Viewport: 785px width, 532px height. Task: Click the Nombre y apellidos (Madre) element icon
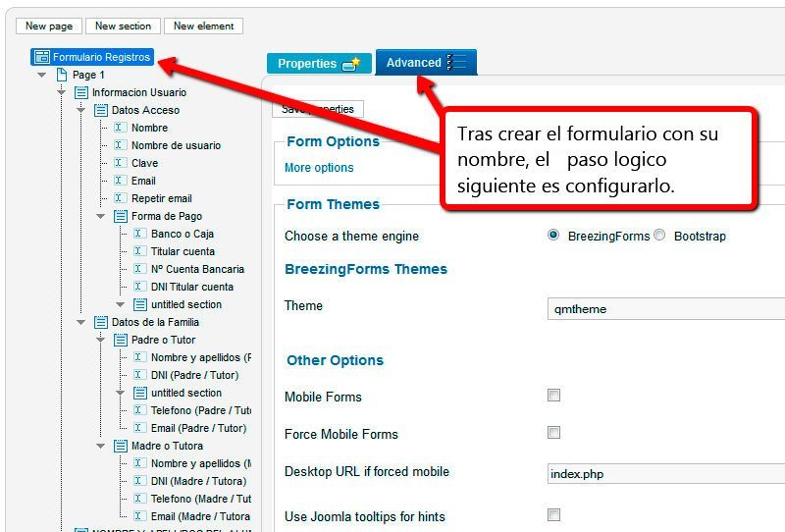pyautogui.click(x=139, y=463)
